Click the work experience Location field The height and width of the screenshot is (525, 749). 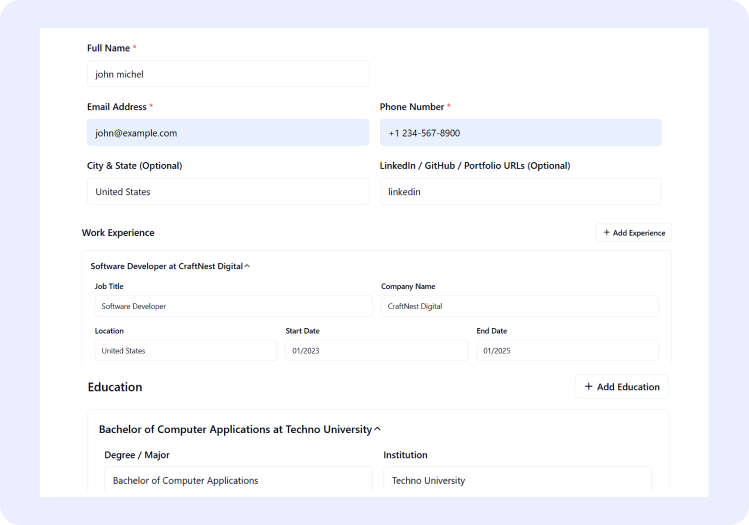coord(185,351)
